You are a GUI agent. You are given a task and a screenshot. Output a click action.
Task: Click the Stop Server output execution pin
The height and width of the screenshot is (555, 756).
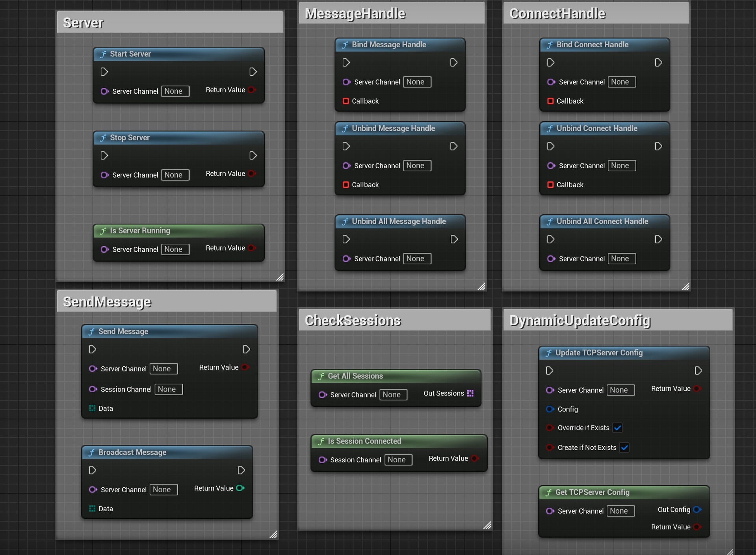click(253, 156)
